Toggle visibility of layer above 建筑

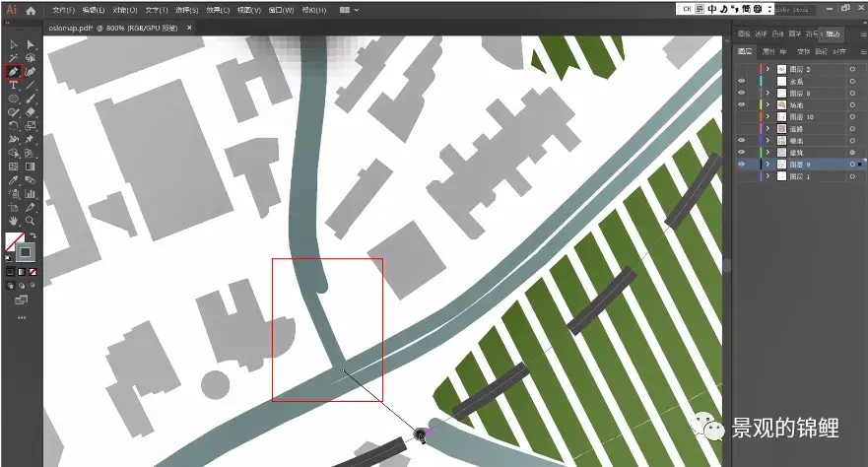(742, 141)
